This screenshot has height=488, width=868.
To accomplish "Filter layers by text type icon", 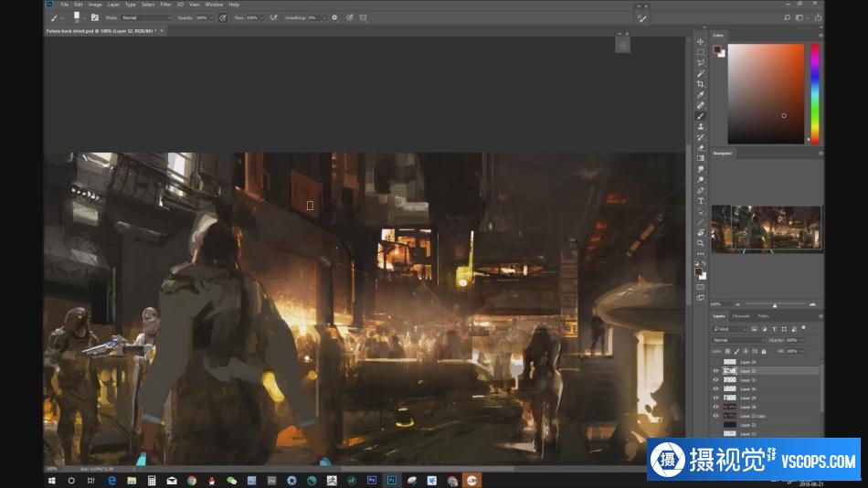I will (774, 329).
